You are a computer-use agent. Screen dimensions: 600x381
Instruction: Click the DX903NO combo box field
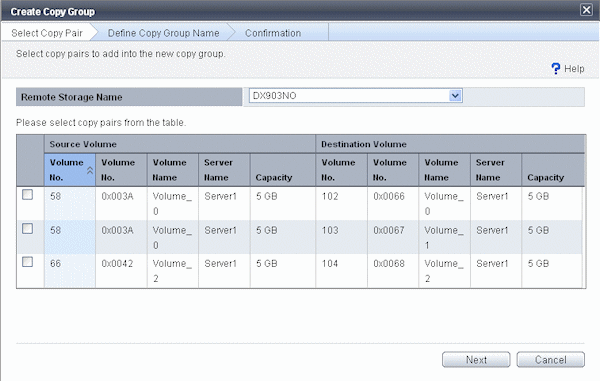tap(355, 96)
